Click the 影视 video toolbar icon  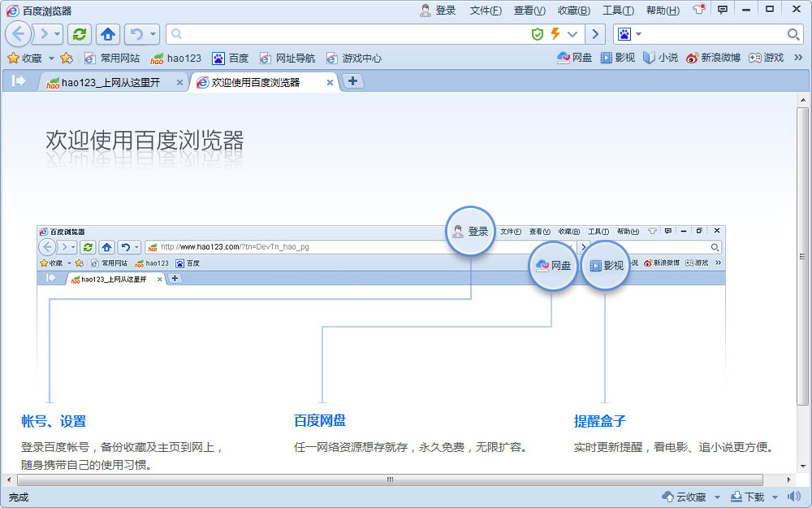point(618,58)
